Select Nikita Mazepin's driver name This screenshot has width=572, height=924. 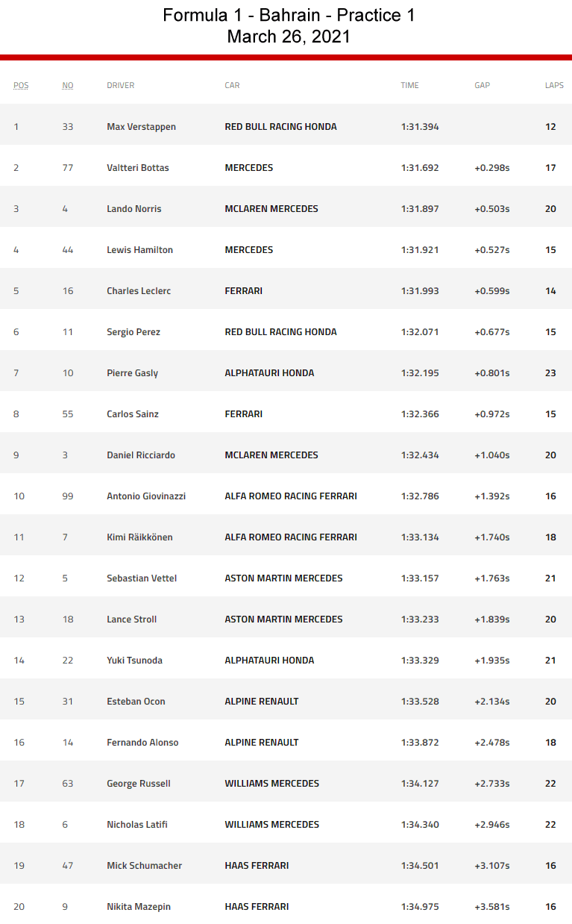139,907
